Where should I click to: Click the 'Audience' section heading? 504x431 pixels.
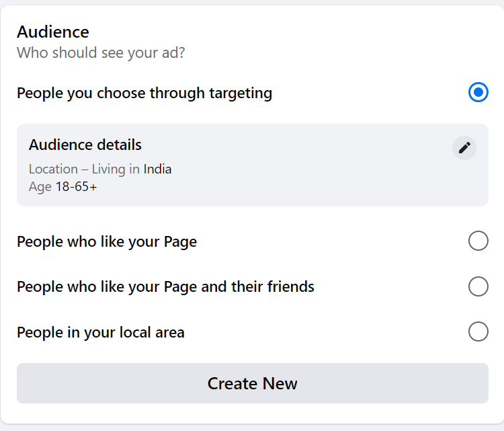point(53,32)
